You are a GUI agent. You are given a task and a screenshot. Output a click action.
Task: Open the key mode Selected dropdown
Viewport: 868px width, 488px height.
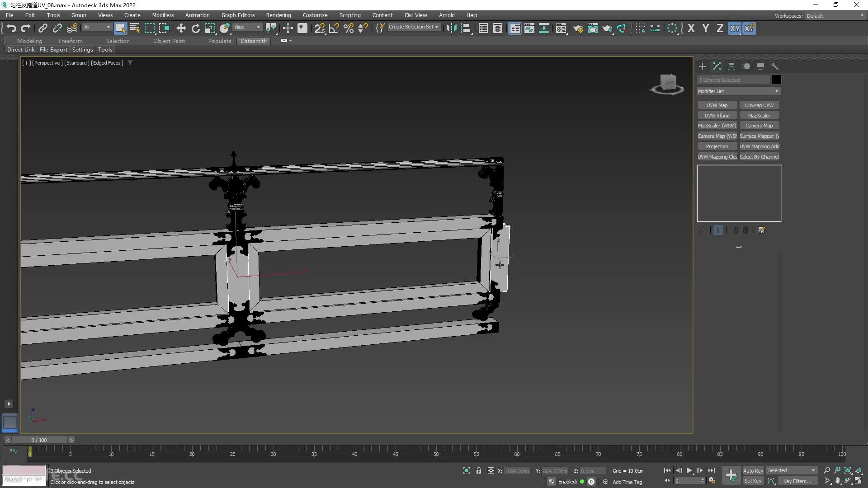click(791, 470)
